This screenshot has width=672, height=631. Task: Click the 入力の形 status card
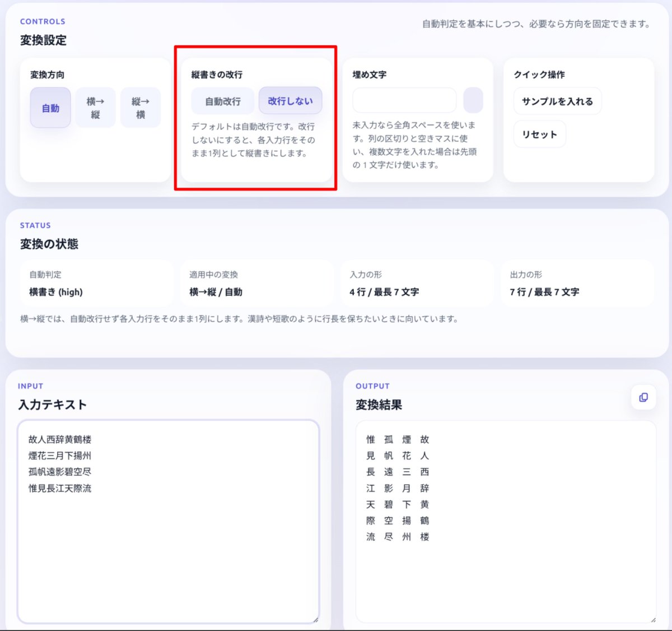point(417,282)
